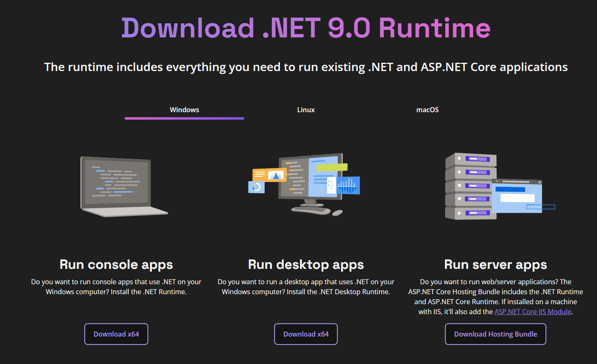The width and height of the screenshot is (597, 364).
Task: Download x64 runtime for desktop apps
Action: coord(306,334)
